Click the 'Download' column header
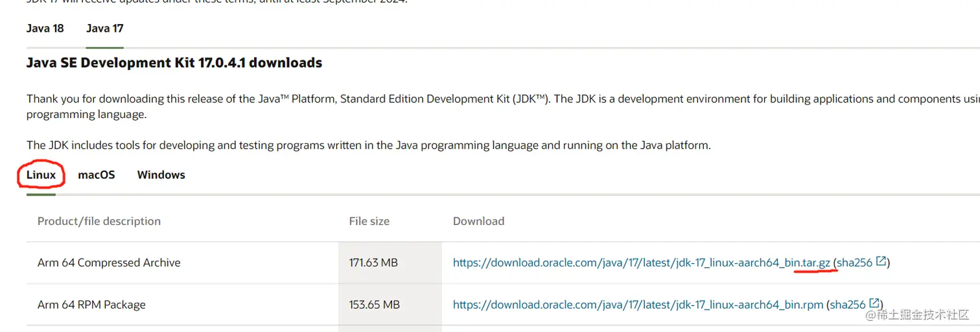Image resolution: width=980 pixels, height=332 pixels. pyautogui.click(x=478, y=221)
